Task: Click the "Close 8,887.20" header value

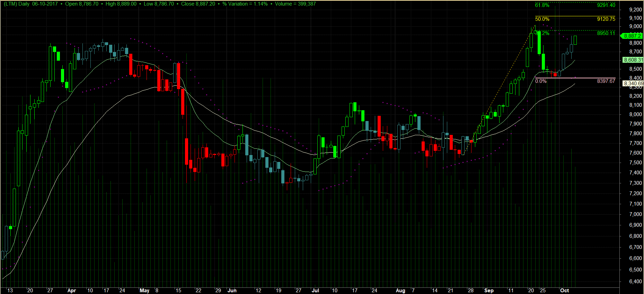Action: 198,4
